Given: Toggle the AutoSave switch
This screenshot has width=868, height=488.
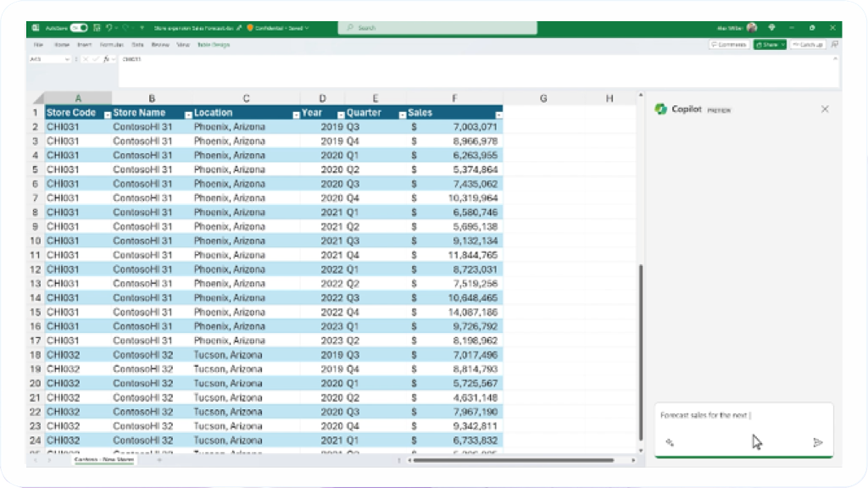Looking at the screenshot, I should [x=79, y=28].
